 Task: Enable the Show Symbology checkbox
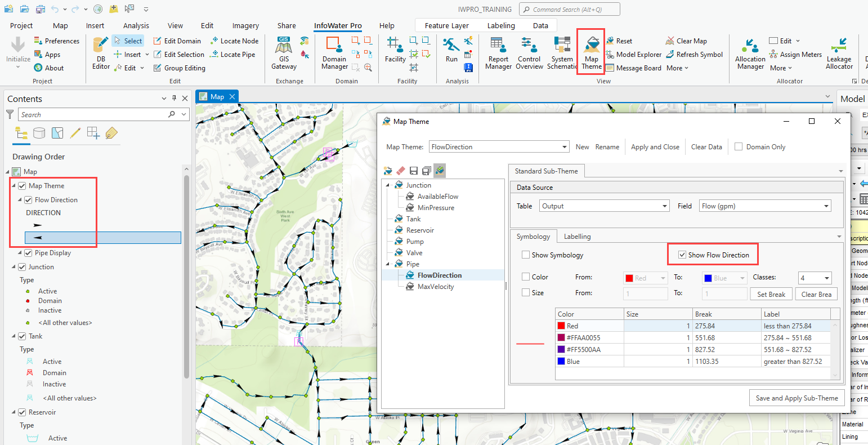(x=526, y=255)
